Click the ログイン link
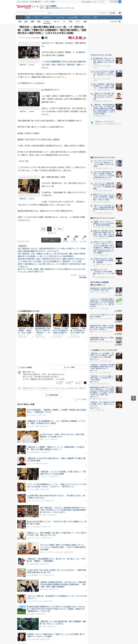 tap(42, 8)
